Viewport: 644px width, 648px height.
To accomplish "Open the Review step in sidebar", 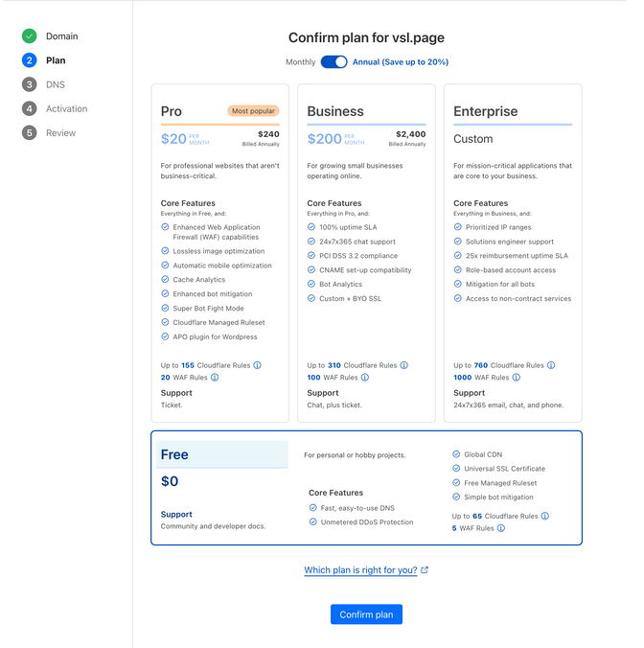I will [x=60, y=132].
